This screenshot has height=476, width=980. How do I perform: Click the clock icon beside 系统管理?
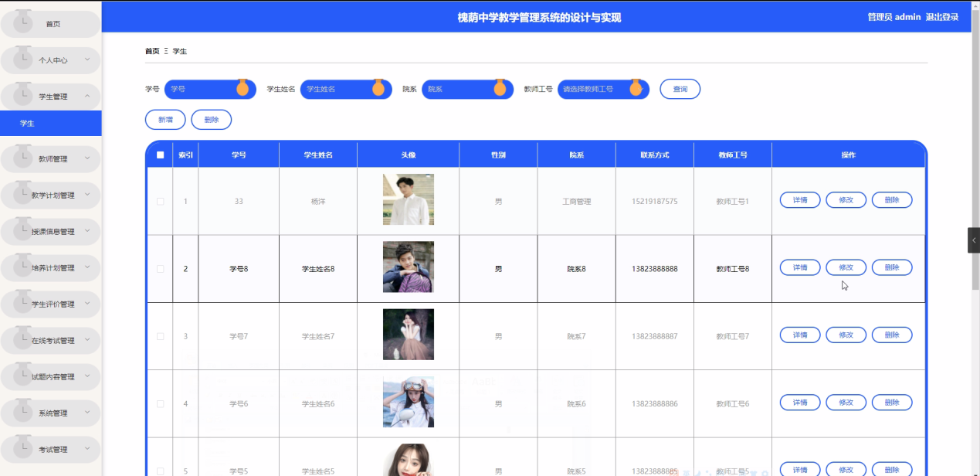(23, 410)
